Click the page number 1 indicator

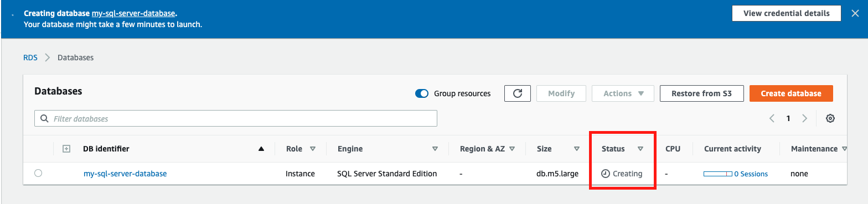(x=788, y=118)
